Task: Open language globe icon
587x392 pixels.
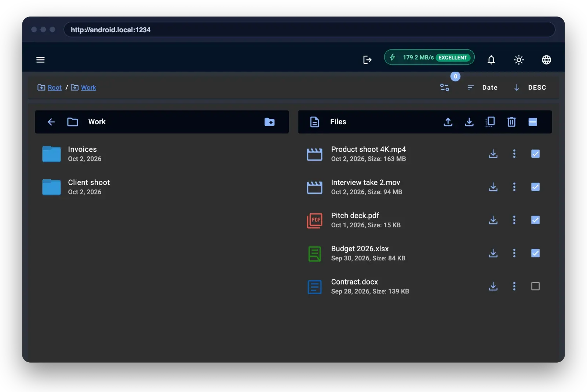Action: coord(546,60)
